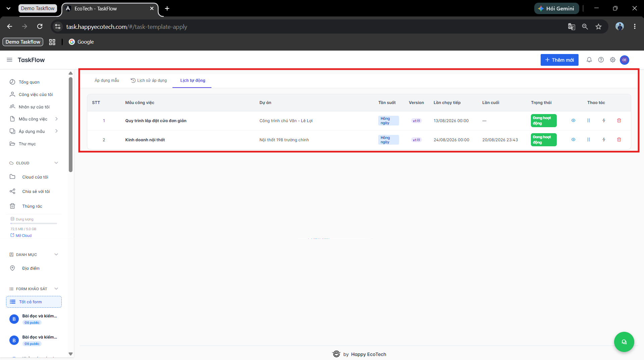Click the Thêm mới button

tap(559, 60)
